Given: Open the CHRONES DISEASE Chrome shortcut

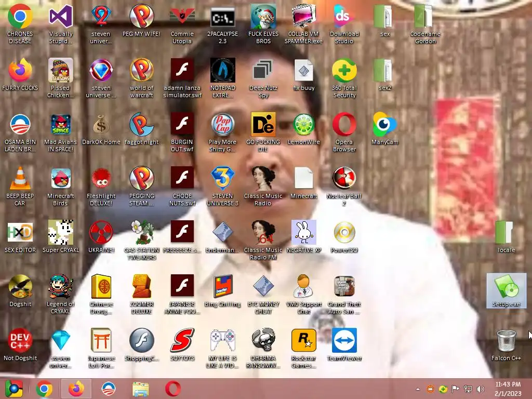Looking at the screenshot, I should 20,24.
